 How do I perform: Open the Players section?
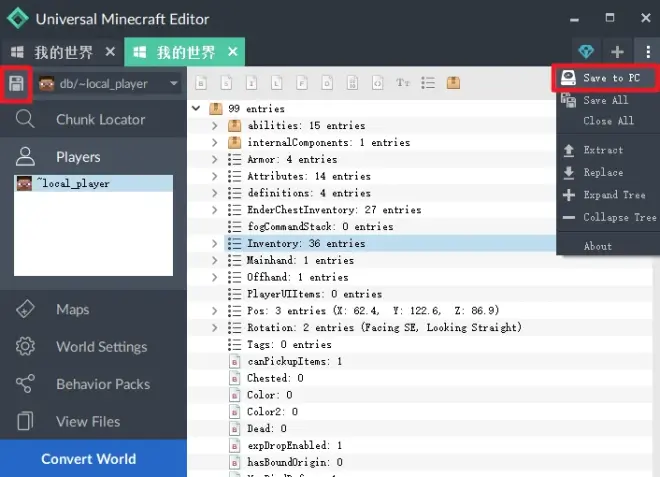[93, 157]
